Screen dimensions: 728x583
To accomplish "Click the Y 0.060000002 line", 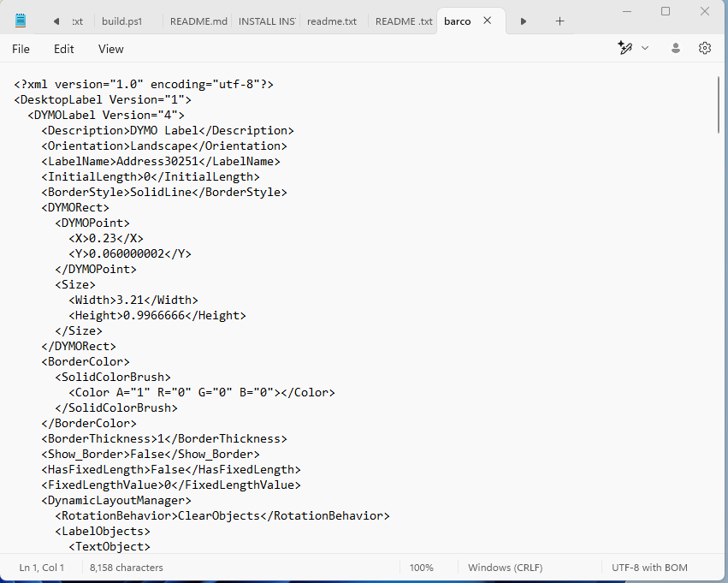I will [x=130, y=253].
